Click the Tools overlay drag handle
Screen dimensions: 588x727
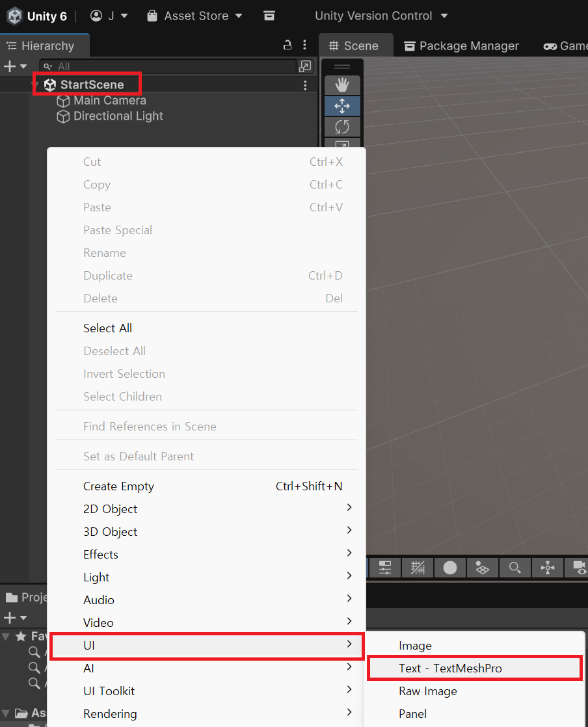[x=342, y=66]
